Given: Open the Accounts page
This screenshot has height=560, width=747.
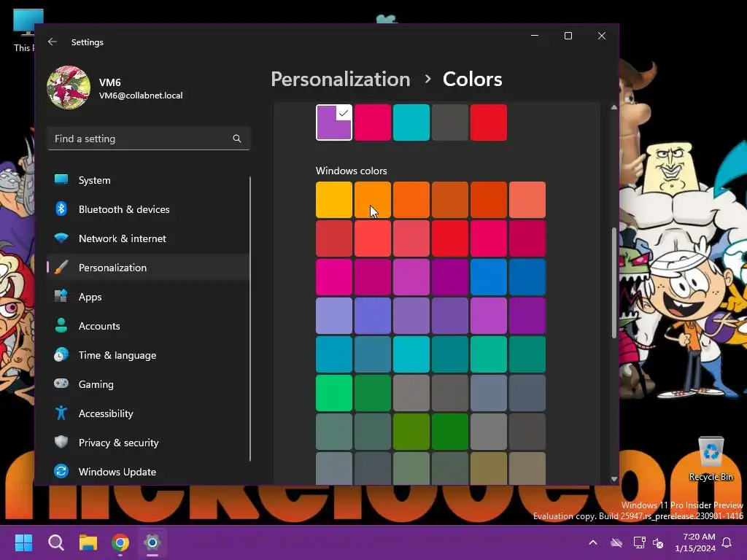Looking at the screenshot, I should (148, 326).
